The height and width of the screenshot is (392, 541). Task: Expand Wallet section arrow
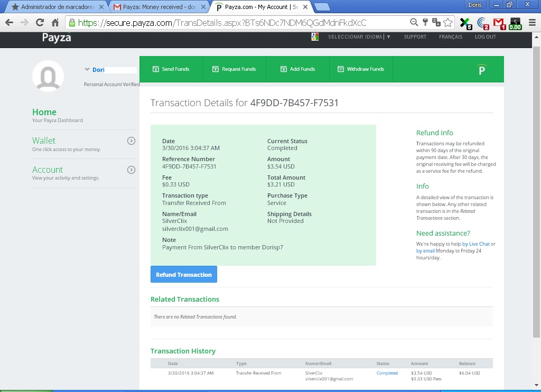click(131, 141)
